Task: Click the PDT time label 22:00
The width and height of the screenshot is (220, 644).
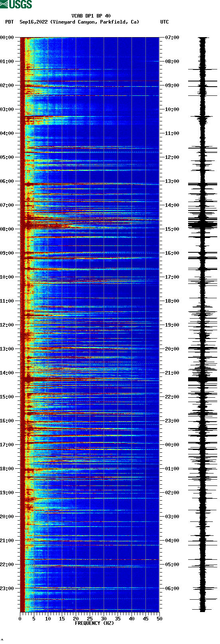Action: [7, 565]
